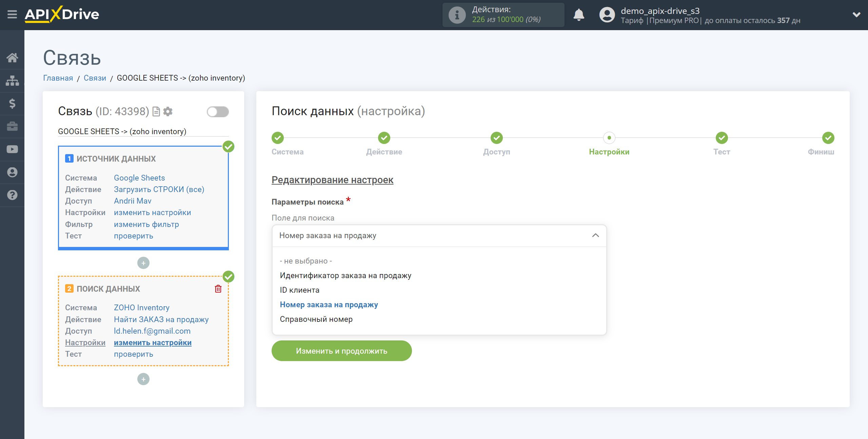Go to the Доступ step
This screenshot has height=439, width=868.
pos(497,138)
